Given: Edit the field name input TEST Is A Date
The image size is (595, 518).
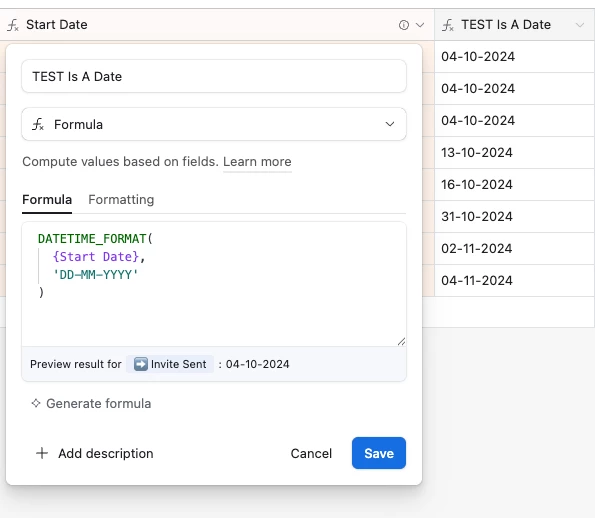Looking at the screenshot, I should [x=214, y=76].
